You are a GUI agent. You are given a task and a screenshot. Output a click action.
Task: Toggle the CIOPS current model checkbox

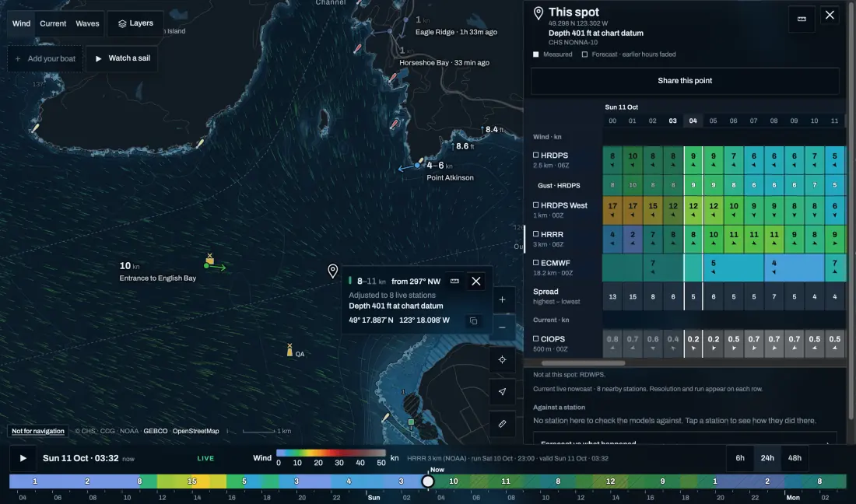(x=535, y=339)
